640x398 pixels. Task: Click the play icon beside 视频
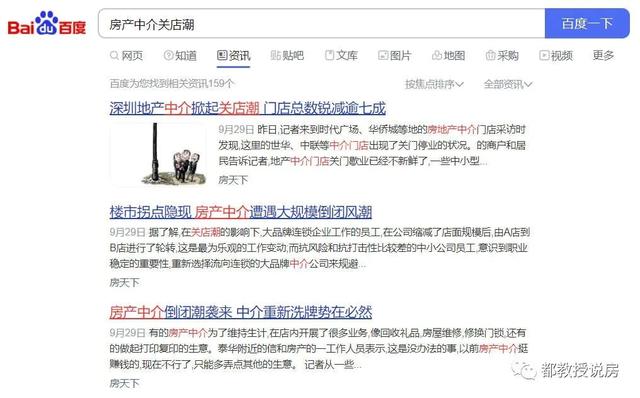pos(544,55)
